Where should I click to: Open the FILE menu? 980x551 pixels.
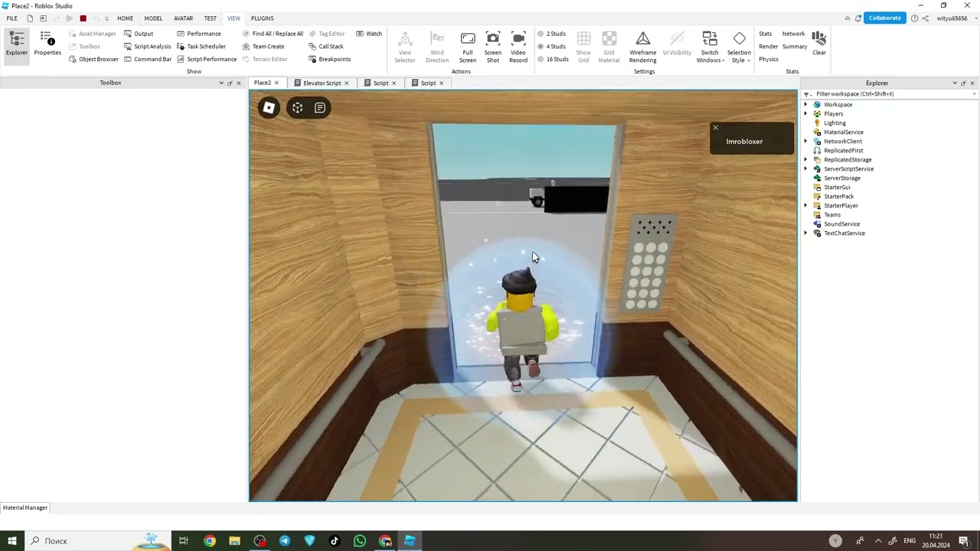click(x=12, y=18)
